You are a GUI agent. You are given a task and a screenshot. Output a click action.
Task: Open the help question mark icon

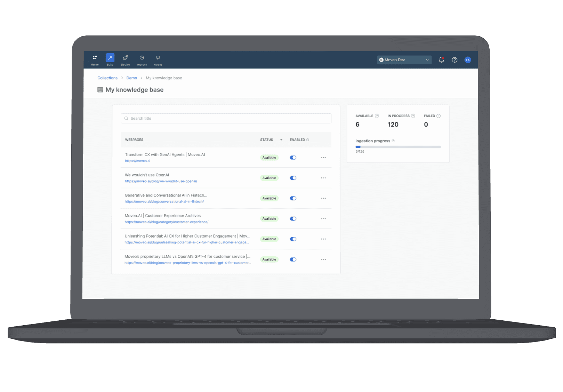[455, 60]
